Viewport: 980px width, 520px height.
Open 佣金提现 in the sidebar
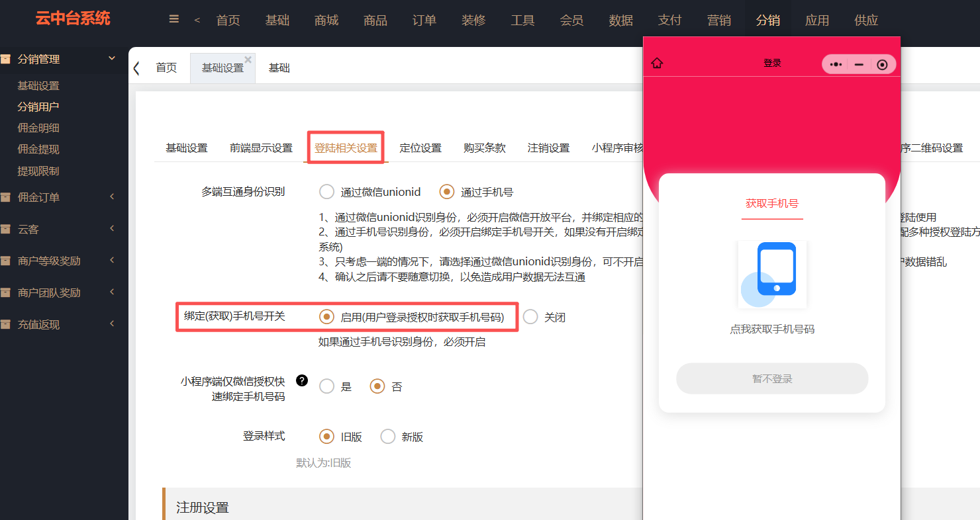click(x=38, y=150)
